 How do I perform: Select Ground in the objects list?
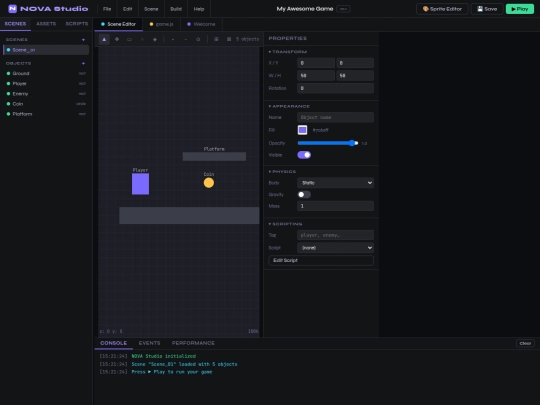click(x=46, y=73)
